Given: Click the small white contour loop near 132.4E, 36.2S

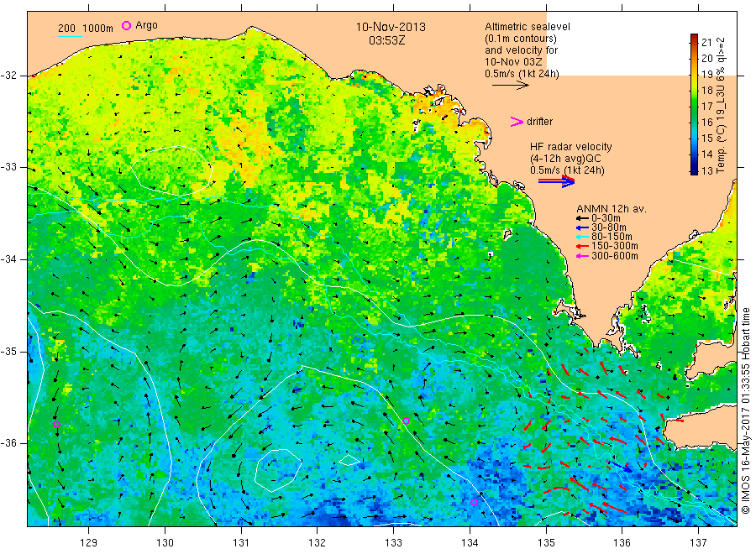Looking at the screenshot, I should [x=349, y=460].
